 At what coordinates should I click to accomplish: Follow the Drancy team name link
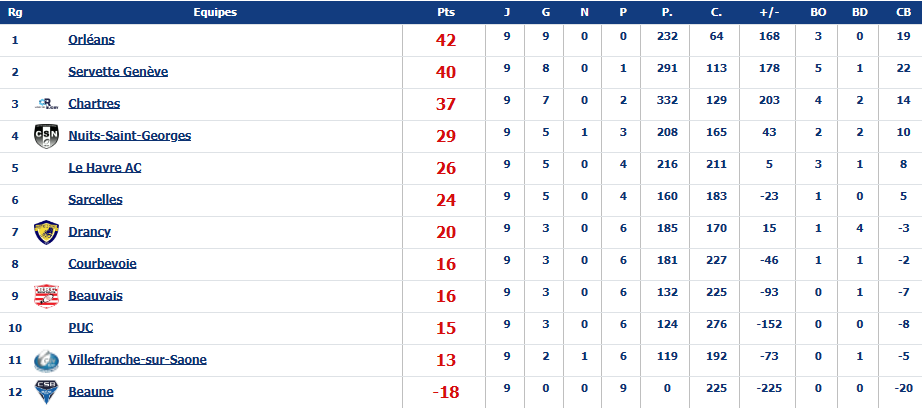click(90, 232)
